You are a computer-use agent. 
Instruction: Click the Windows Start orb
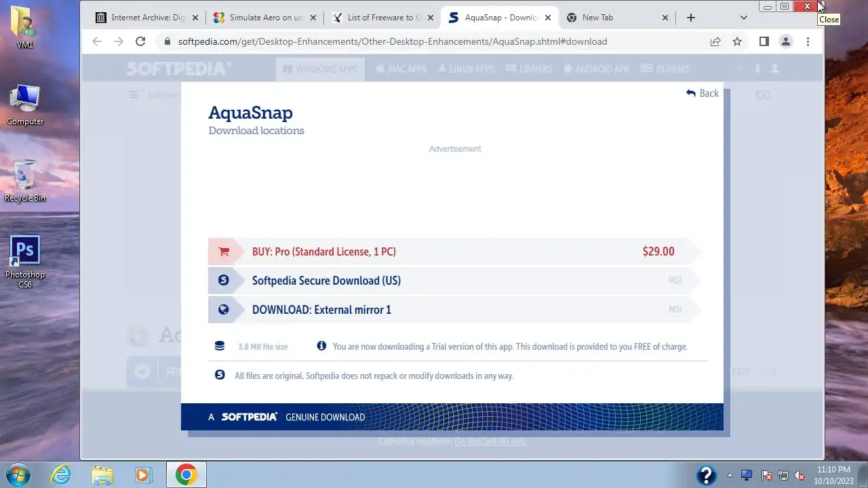[18, 474]
